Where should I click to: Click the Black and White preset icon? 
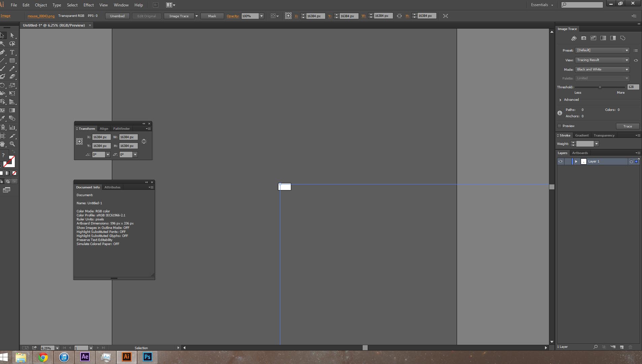coord(613,38)
